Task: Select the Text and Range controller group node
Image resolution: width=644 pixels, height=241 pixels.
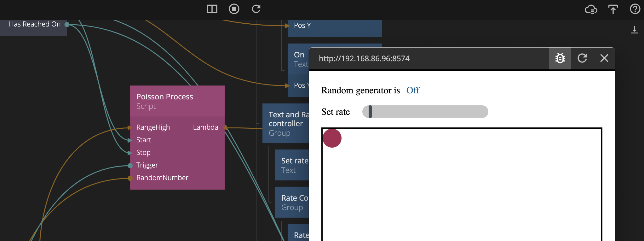Action: point(286,123)
